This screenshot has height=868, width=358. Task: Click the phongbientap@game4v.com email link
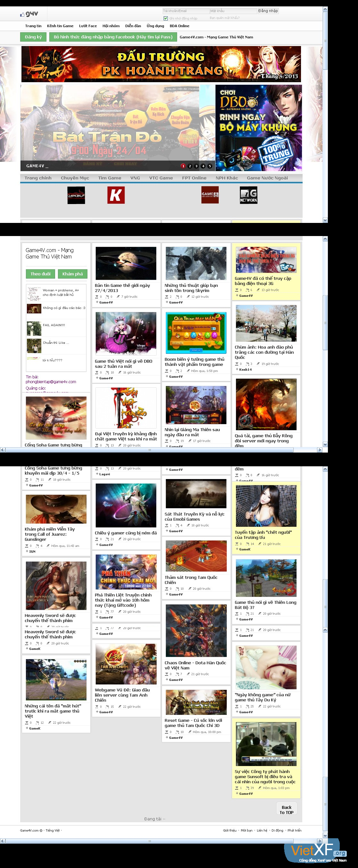tap(51, 382)
